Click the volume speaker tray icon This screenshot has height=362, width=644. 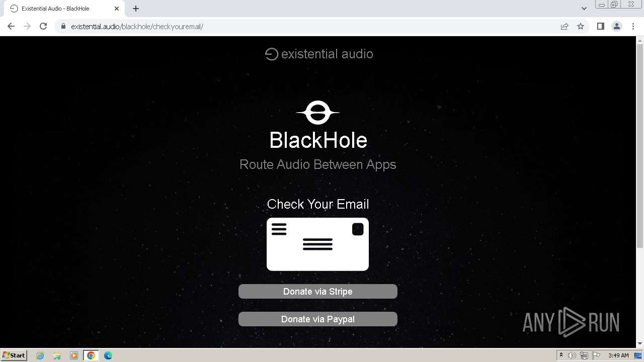572,355
